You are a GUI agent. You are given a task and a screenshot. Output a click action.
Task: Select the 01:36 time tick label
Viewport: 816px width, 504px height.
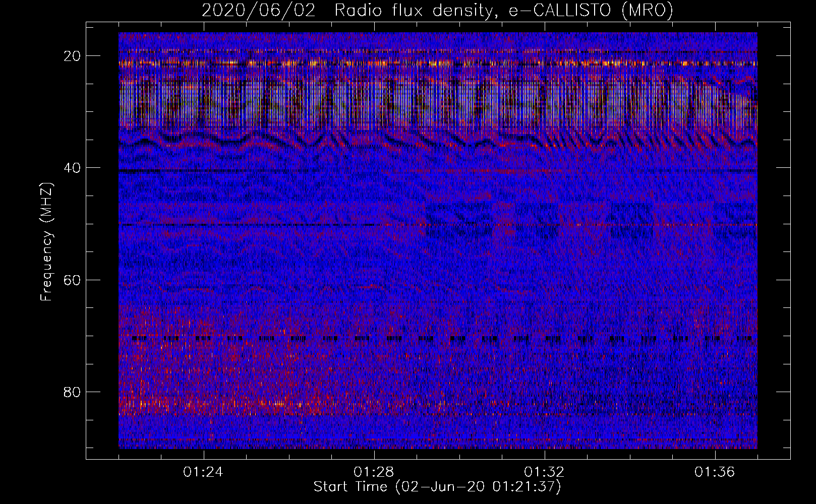point(715,472)
